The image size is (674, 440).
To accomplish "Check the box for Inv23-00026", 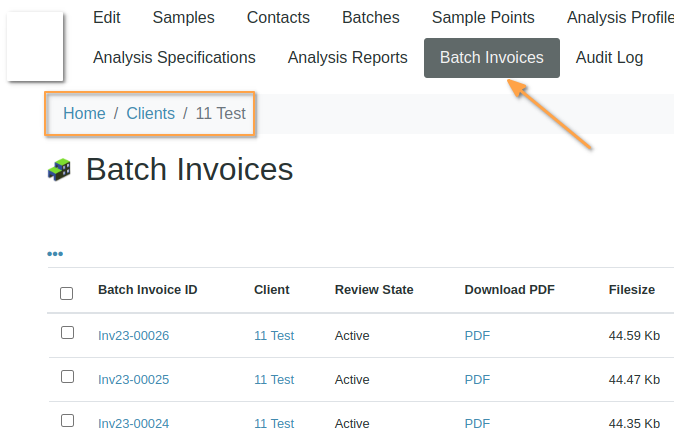I will point(67,333).
